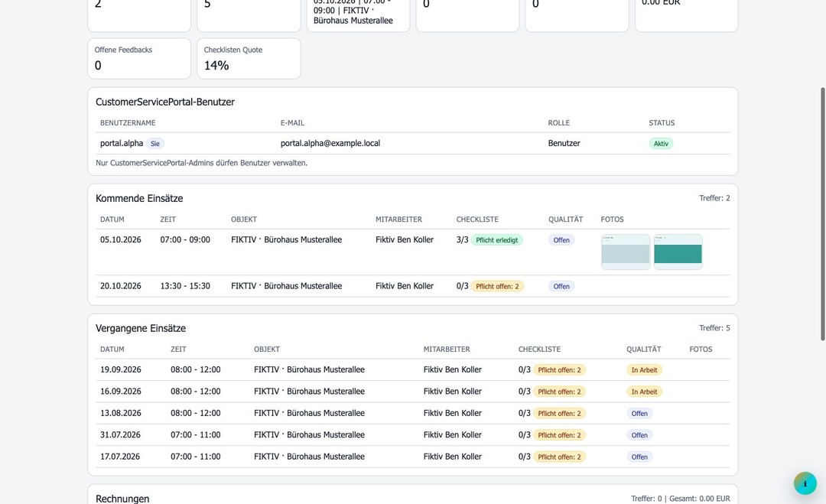The image size is (826, 504).
Task: Select the date 17.07.2026 in Vergangene Einsätze
Action: [x=120, y=456]
